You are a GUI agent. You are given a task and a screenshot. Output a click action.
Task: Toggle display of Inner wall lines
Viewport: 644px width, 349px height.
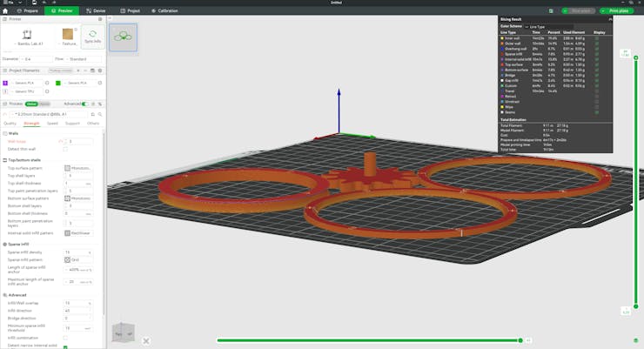[x=596, y=38]
